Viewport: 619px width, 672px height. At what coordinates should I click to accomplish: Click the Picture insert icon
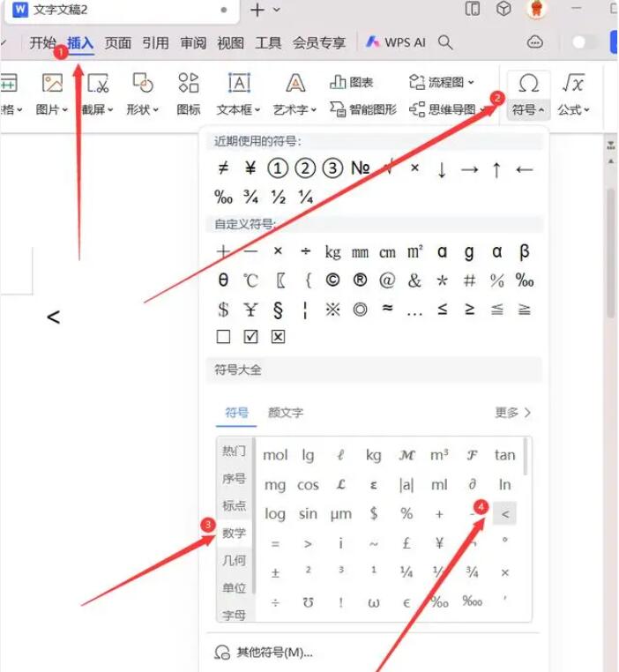click(x=52, y=84)
